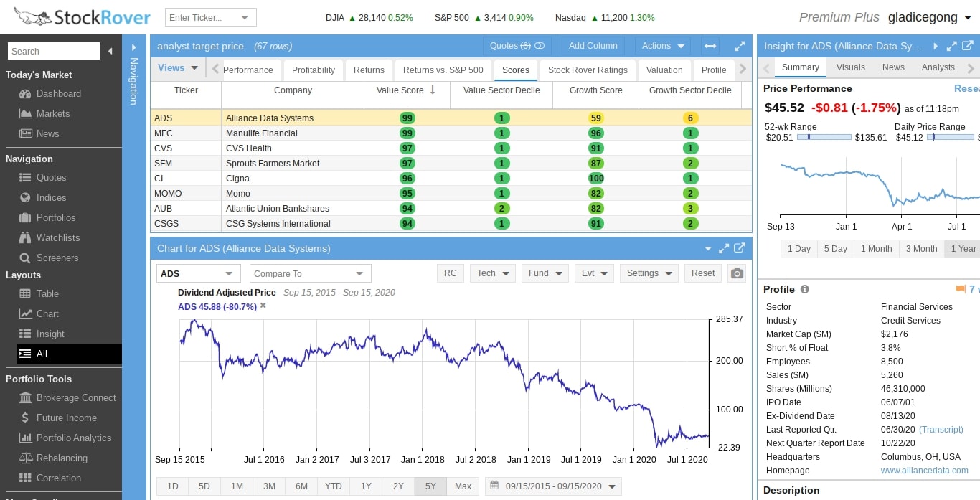Open the Compare To combo box
This screenshot has width=980, height=500.
[x=310, y=273]
